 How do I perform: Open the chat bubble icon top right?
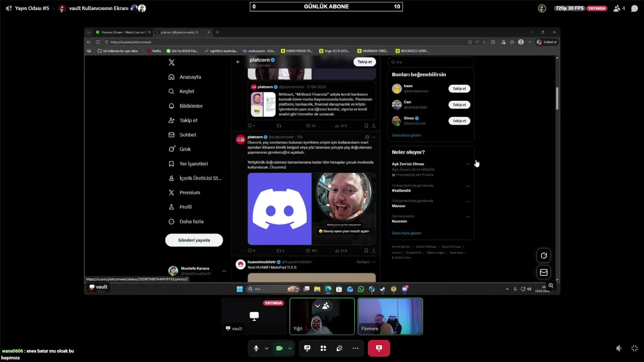(634, 8)
